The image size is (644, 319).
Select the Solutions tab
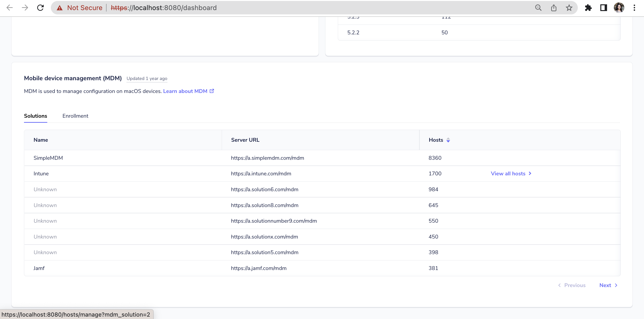click(x=36, y=116)
